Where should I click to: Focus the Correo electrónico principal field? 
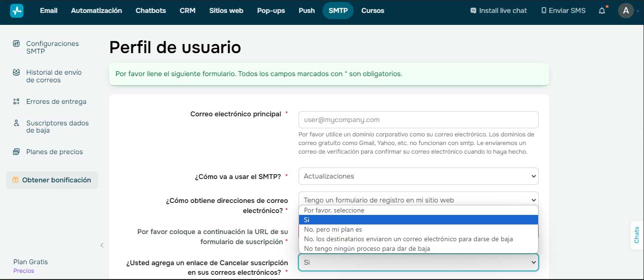[418, 120]
